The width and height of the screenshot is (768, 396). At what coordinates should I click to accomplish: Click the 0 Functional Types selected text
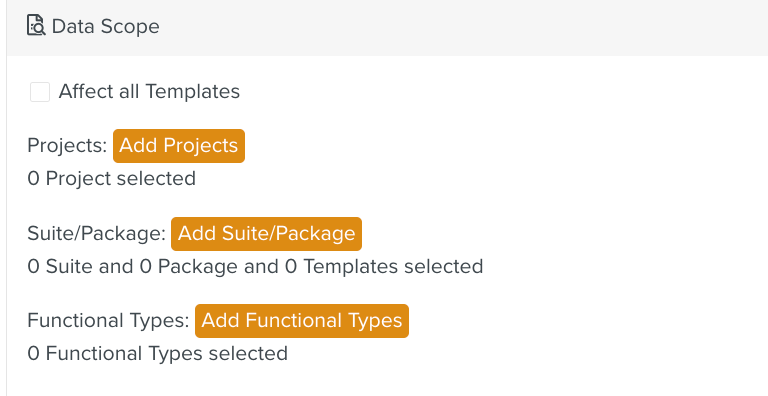pos(158,353)
